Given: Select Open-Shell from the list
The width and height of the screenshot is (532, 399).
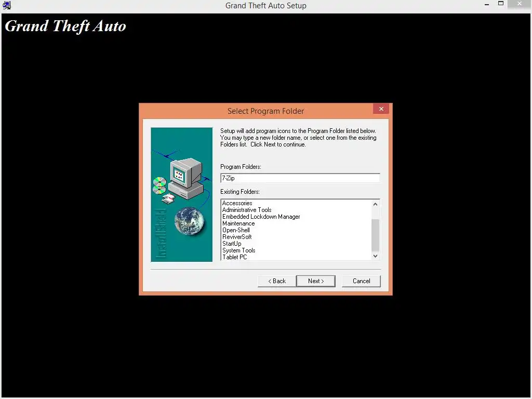Looking at the screenshot, I should tap(236, 230).
